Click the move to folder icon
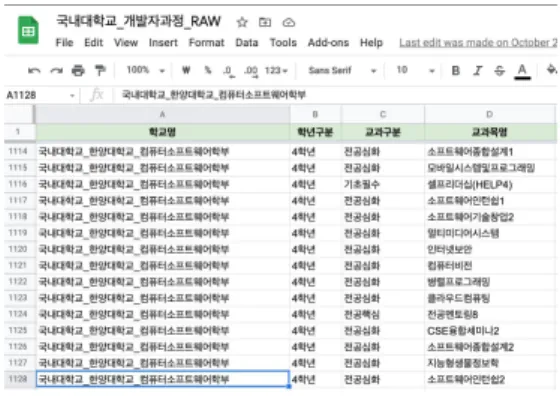Viewport: 560px width, 396px height. point(265,22)
